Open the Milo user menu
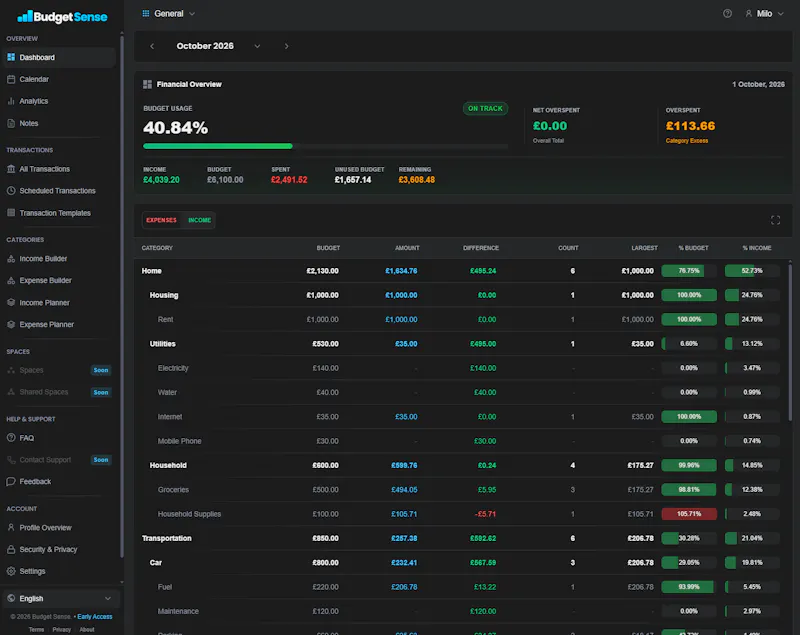800x635 pixels. 764,14
